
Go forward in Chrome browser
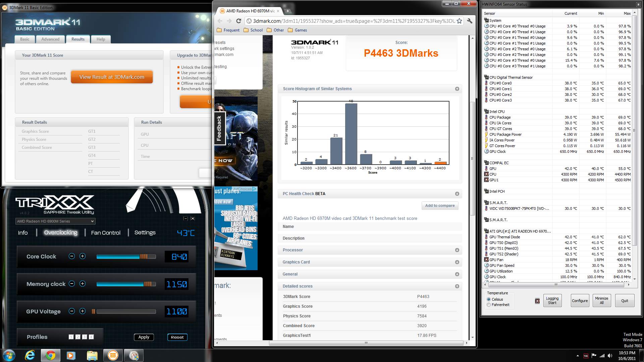(229, 21)
